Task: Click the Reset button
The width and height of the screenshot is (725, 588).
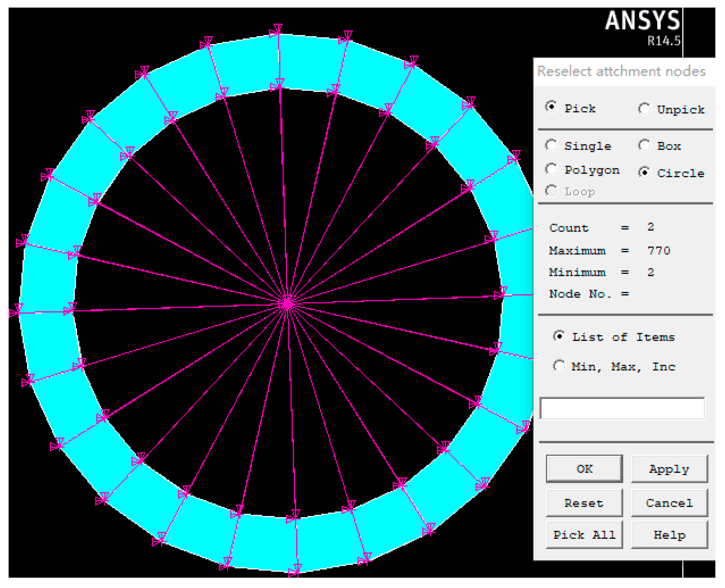Action: click(x=584, y=503)
